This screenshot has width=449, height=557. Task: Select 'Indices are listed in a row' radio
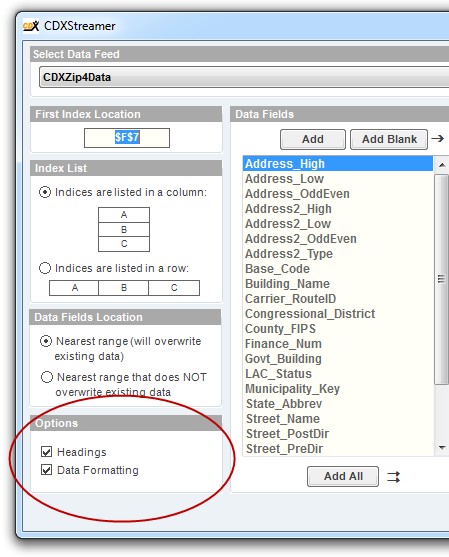(x=45, y=268)
